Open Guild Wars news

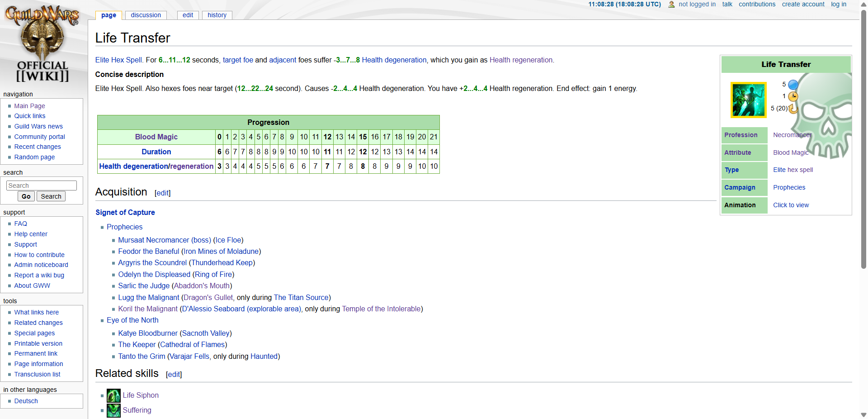click(38, 126)
